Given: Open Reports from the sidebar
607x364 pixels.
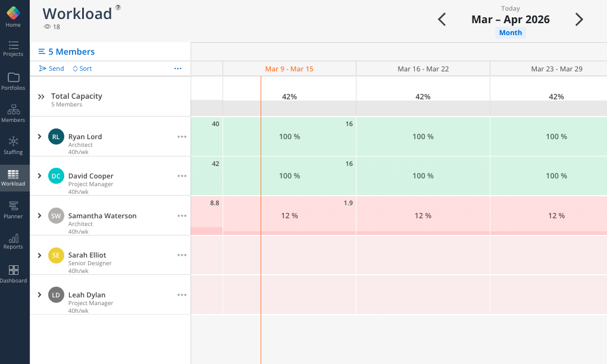Looking at the screenshot, I should pyautogui.click(x=13, y=241).
